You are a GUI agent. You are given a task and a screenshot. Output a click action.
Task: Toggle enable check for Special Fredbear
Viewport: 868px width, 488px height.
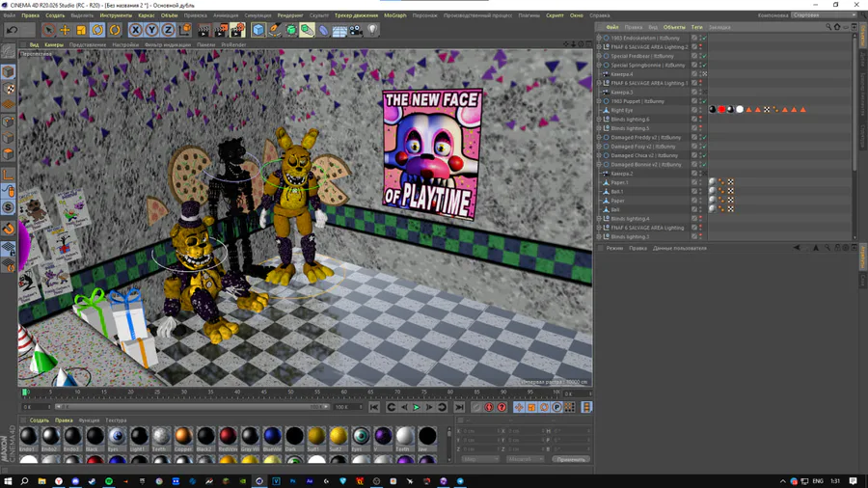[x=705, y=56]
